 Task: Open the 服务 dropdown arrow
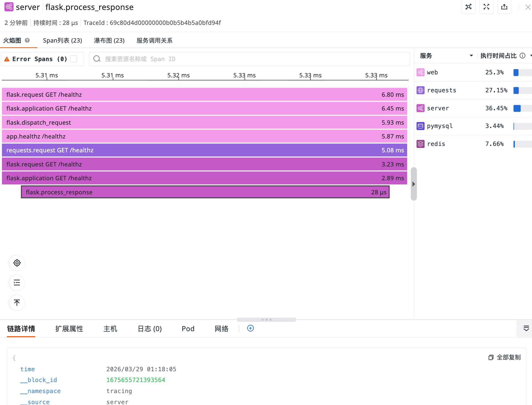point(471,56)
